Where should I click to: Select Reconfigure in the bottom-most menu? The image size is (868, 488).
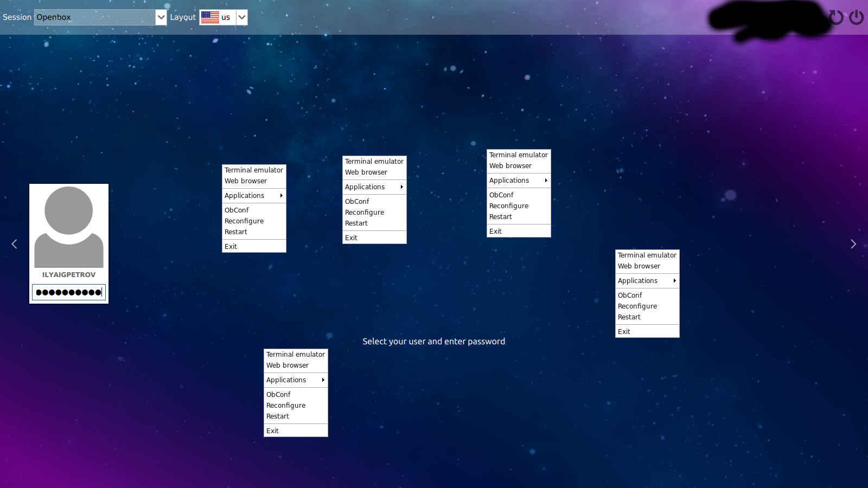286,406
